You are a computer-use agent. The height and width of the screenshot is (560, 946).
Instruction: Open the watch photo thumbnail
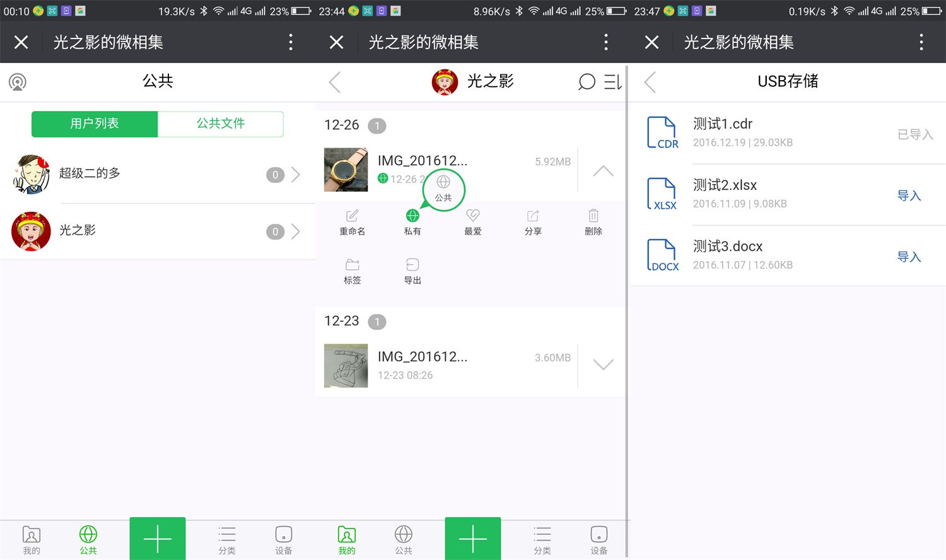346,170
